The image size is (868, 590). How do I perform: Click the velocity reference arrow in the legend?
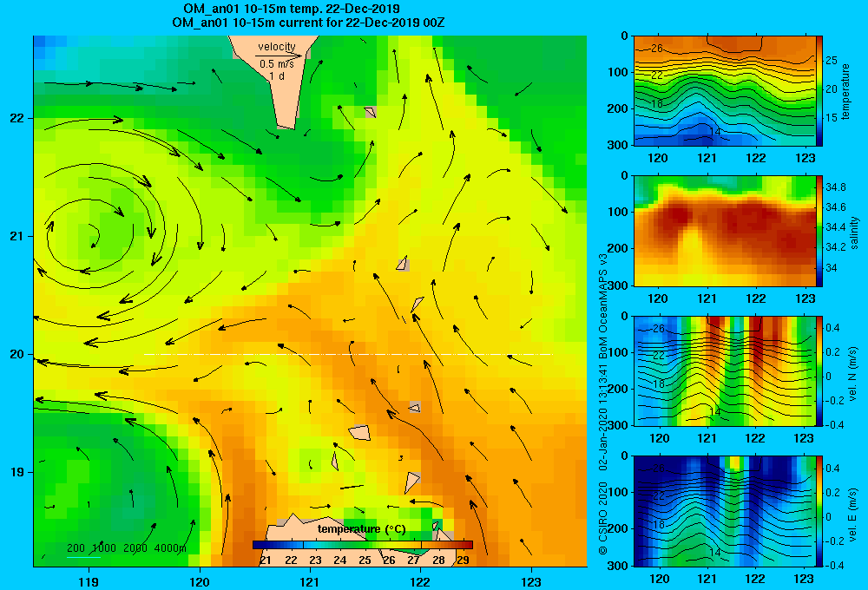tap(279, 56)
